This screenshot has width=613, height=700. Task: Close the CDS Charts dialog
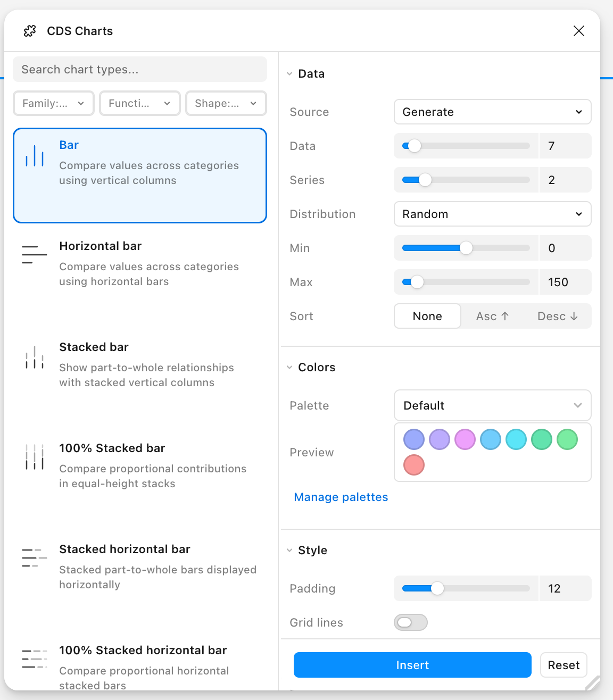pos(579,31)
